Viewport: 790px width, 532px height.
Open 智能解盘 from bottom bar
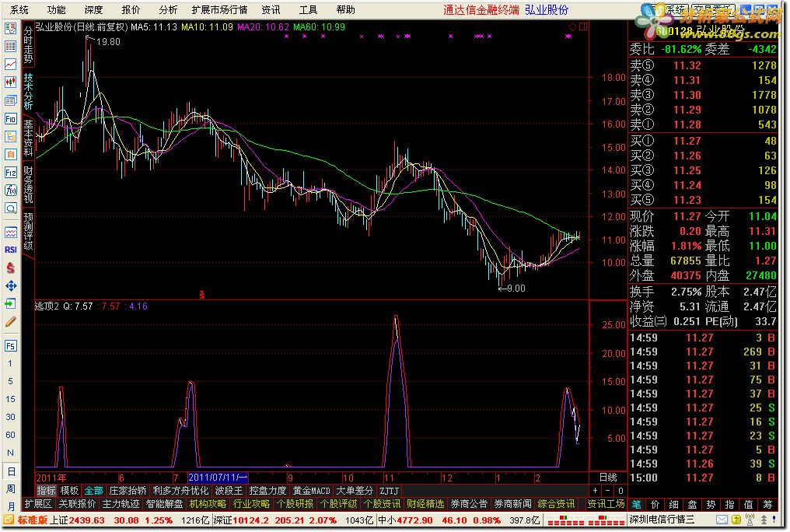(x=164, y=504)
